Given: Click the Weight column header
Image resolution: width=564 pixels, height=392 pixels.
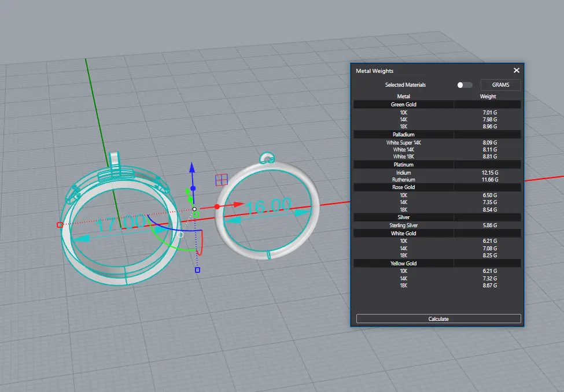Looking at the screenshot, I should coord(488,97).
